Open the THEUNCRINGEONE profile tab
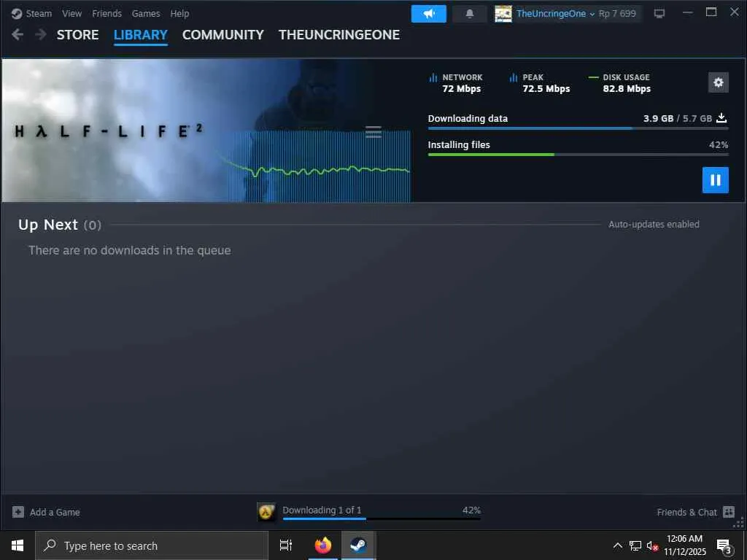The image size is (747, 560). [339, 35]
